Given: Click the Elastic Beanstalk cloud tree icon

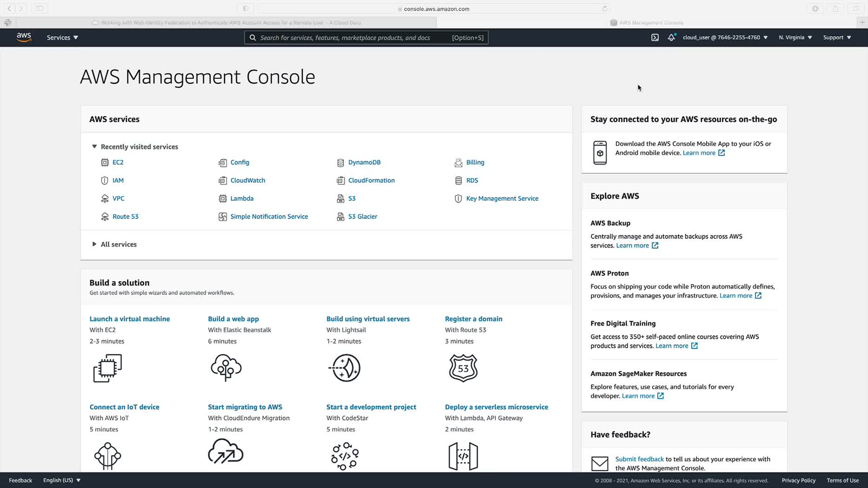Looking at the screenshot, I should click(226, 368).
